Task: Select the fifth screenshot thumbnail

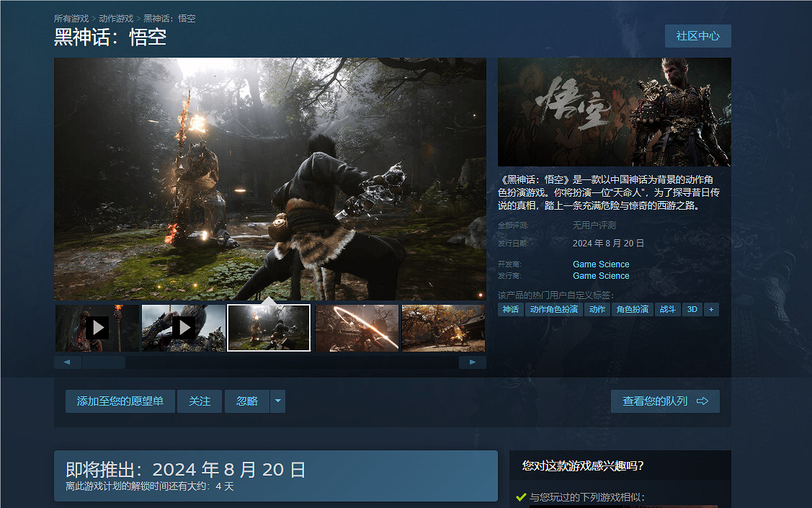Action: pos(442,328)
